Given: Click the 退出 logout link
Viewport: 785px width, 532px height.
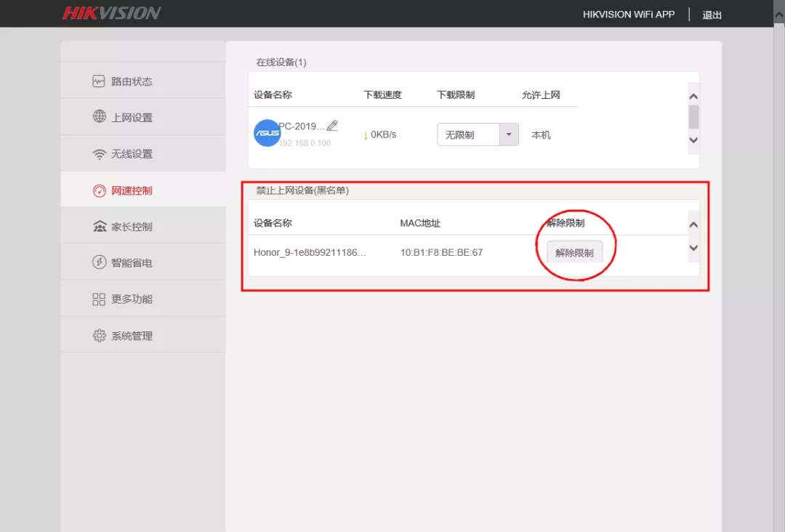Looking at the screenshot, I should (712, 15).
